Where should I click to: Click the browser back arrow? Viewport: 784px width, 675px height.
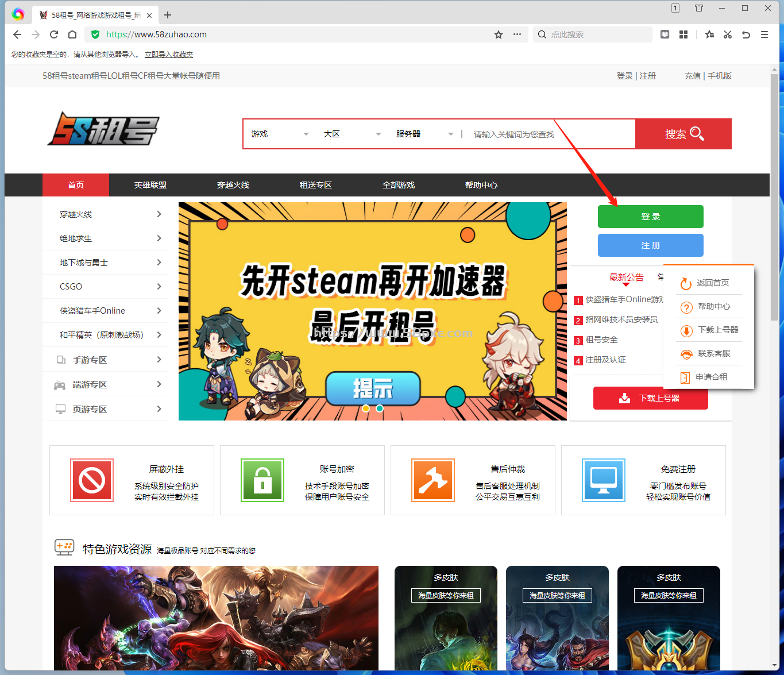[x=17, y=34]
